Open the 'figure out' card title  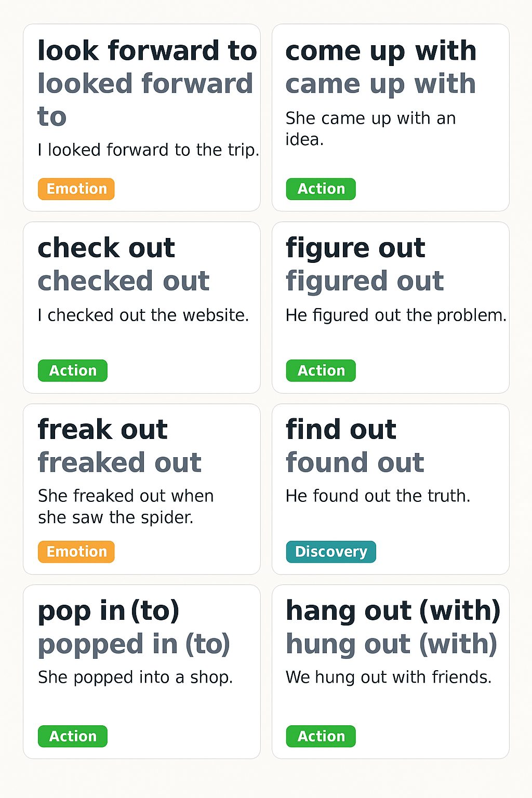355,248
